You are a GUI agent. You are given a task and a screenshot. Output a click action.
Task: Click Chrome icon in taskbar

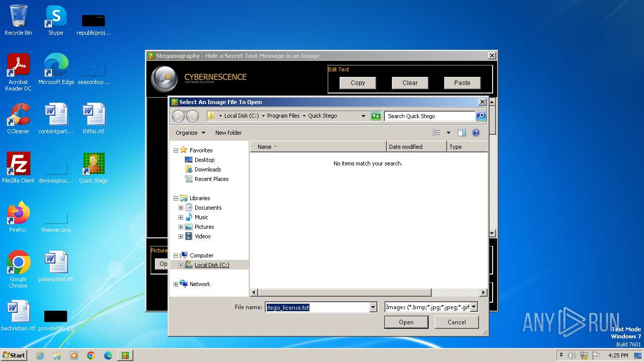pos(91,355)
